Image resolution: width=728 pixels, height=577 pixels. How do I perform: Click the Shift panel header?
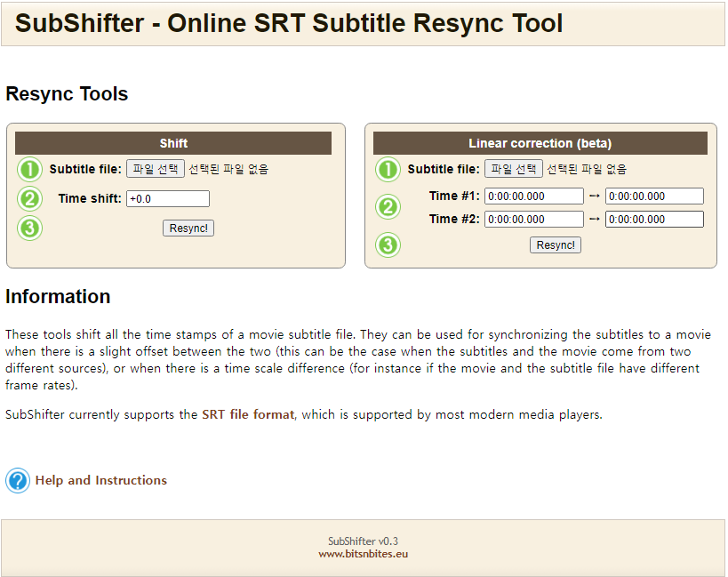(x=173, y=143)
